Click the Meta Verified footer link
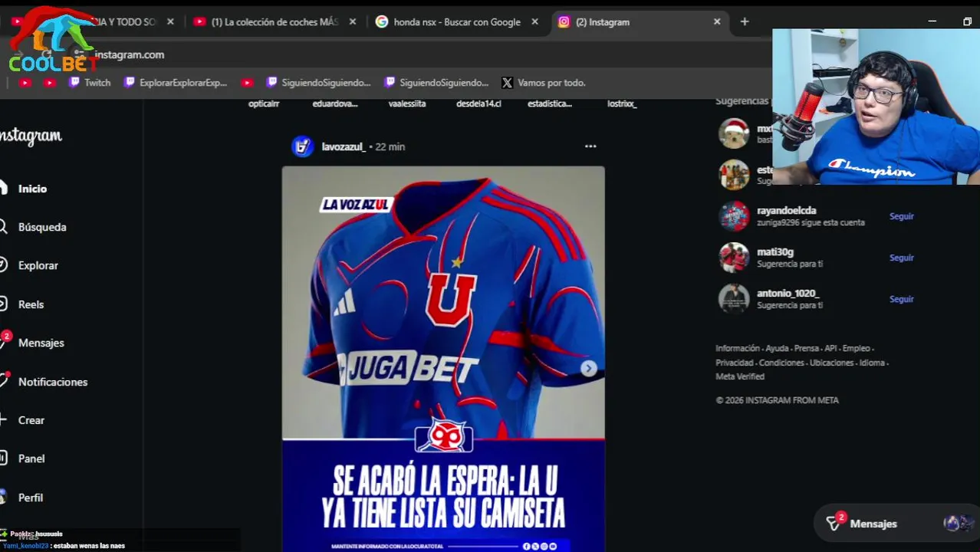980x552 pixels. click(x=740, y=376)
